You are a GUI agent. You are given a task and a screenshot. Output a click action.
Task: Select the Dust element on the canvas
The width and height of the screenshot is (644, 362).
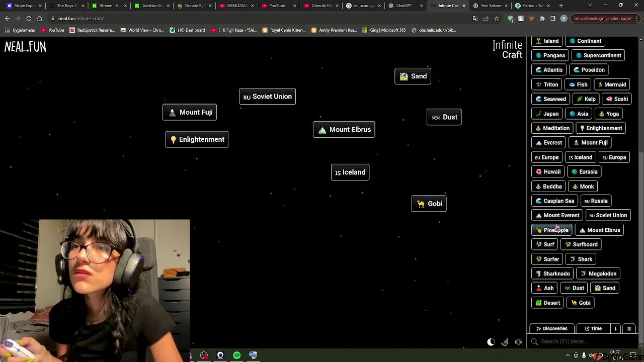(444, 117)
